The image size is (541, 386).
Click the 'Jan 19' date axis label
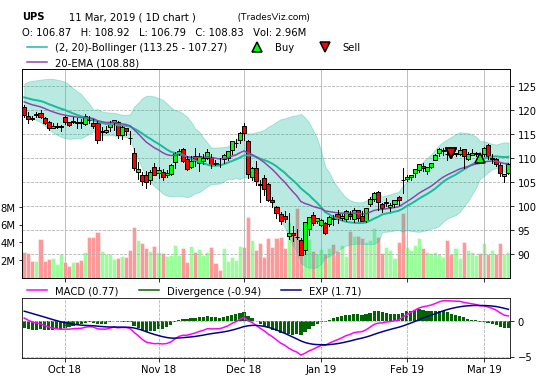click(x=321, y=369)
